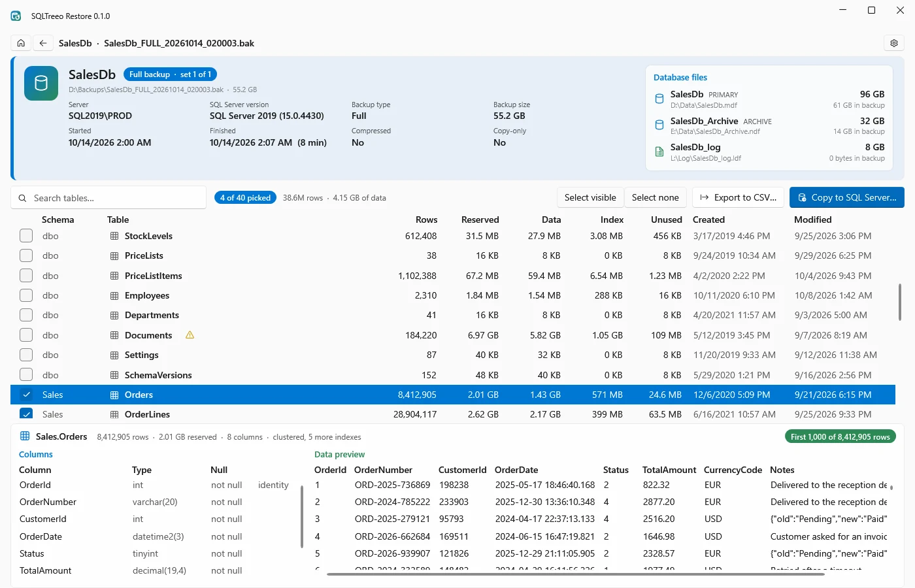Click the large SalesDb database icon
This screenshot has width=915, height=588.
(x=41, y=83)
